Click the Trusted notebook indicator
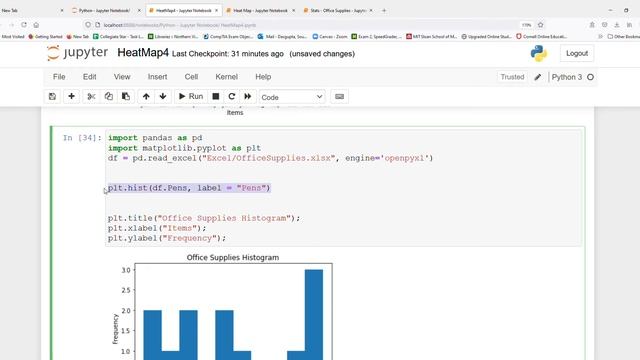The height and width of the screenshot is (360, 640). (x=512, y=77)
